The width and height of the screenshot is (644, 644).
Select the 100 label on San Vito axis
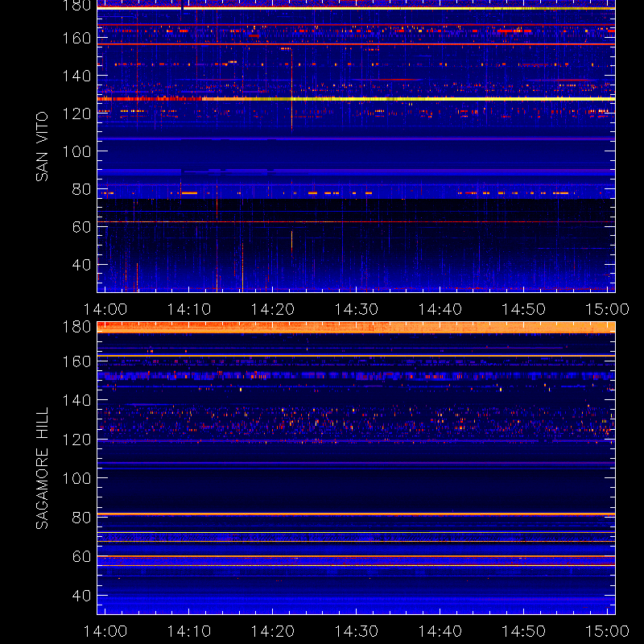pos(76,151)
